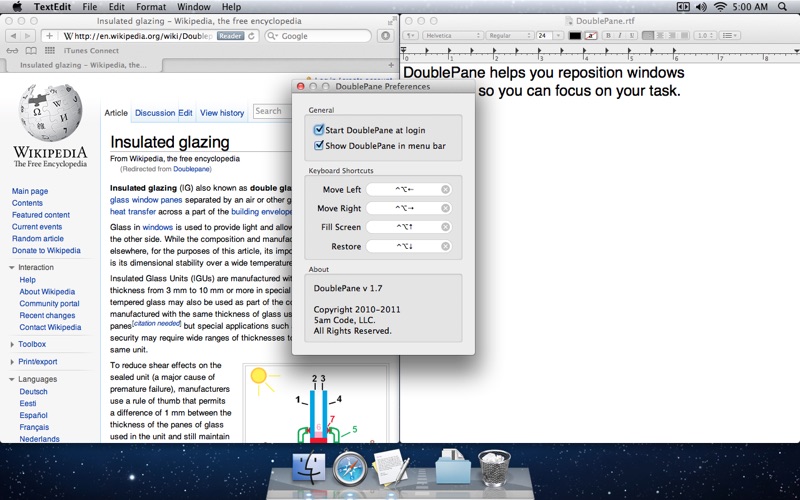Open font size 24 dropdown arrow
The image size is (800, 500).
pyautogui.click(x=559, y=35)
